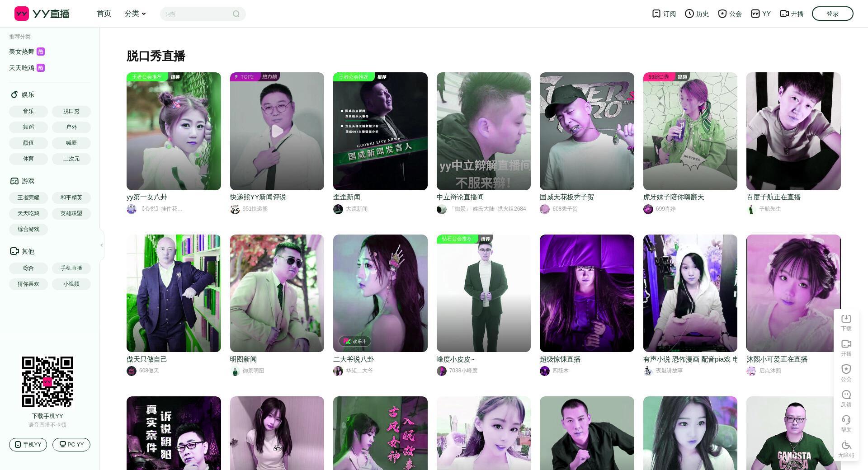Click the PC YY download button
The width and height of the screenshot is (868, 470).
tap(71, 445)
